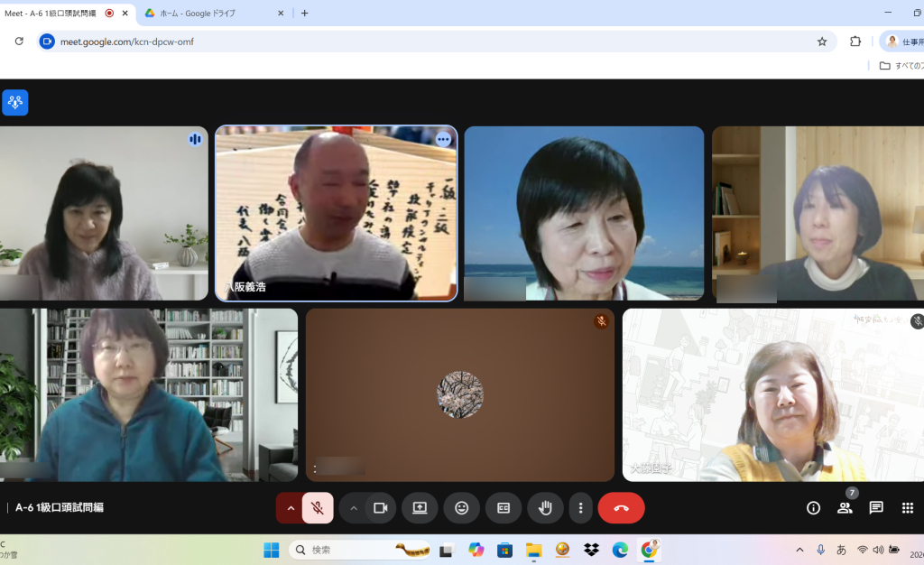924x565 pixels.
Task: Click the present screen icon
Action: (x=420, y=508)
